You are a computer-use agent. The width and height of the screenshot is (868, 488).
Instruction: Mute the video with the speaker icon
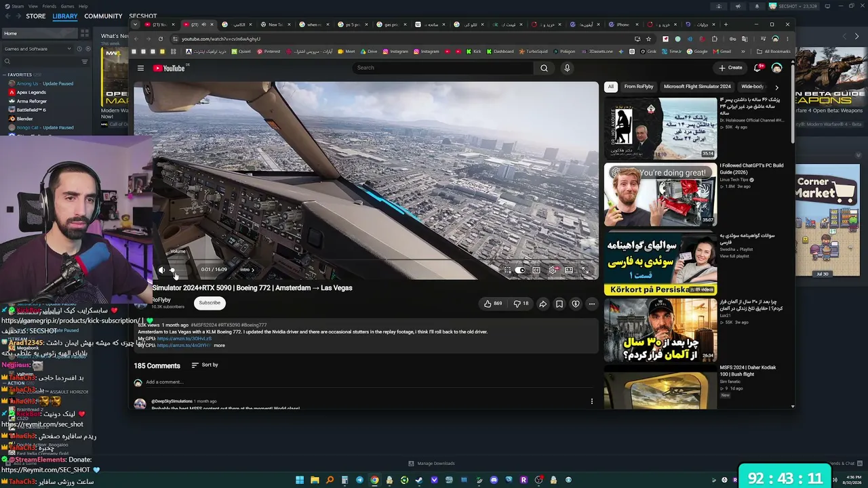[161, 270]
